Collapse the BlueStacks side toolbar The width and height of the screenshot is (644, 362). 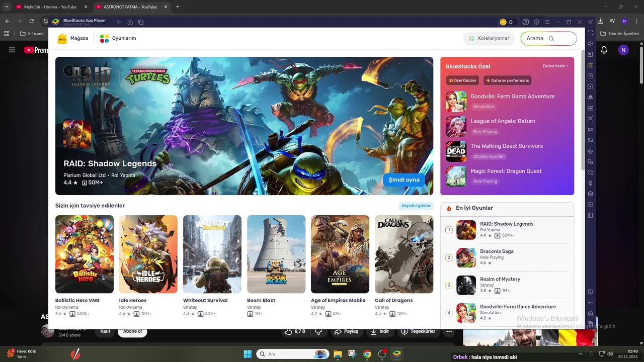point(591,22)
